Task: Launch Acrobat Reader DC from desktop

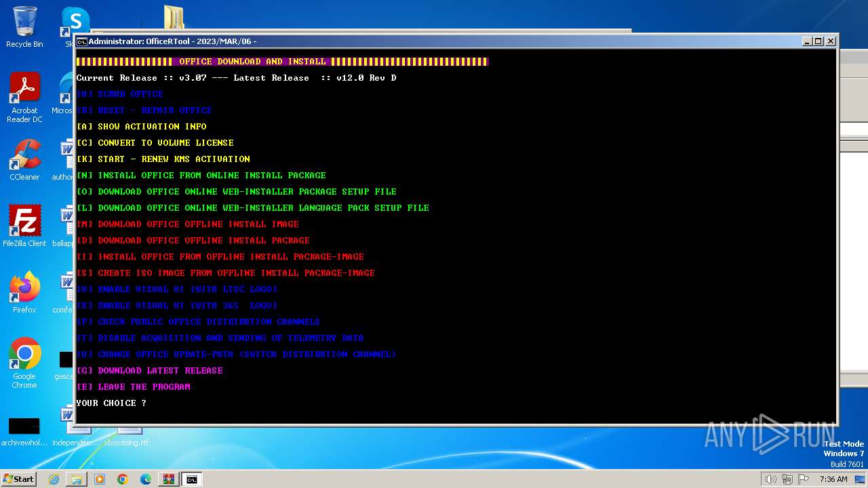Action: (x=24, y=97)
